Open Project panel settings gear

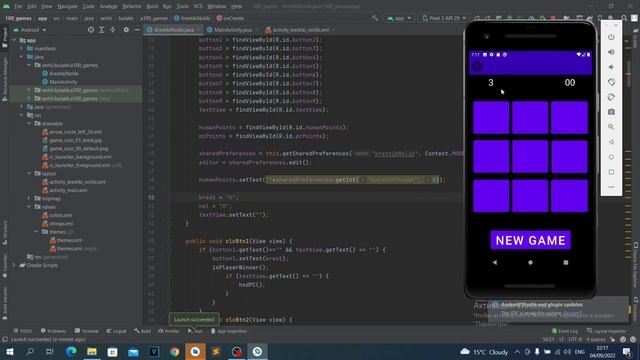coord(126,30)
